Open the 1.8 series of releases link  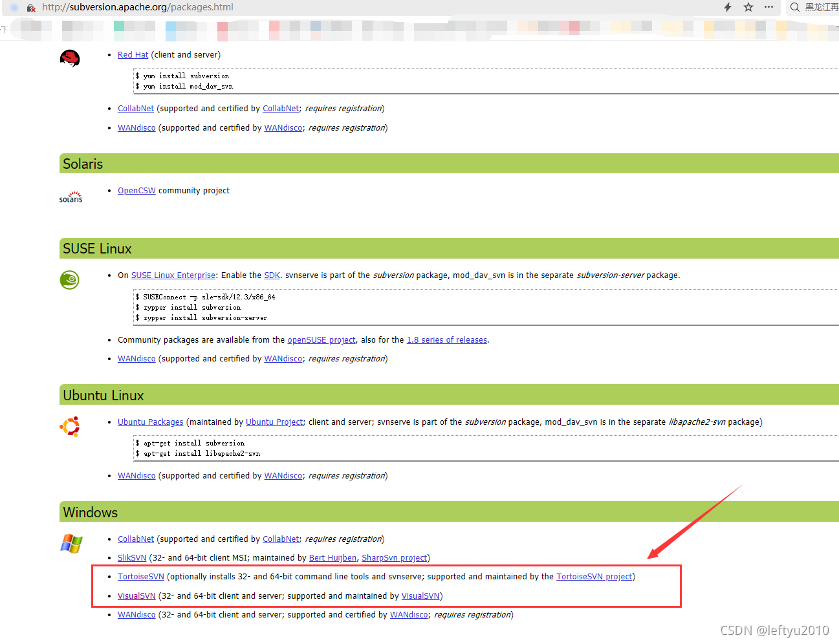click(x=447, y=340)
